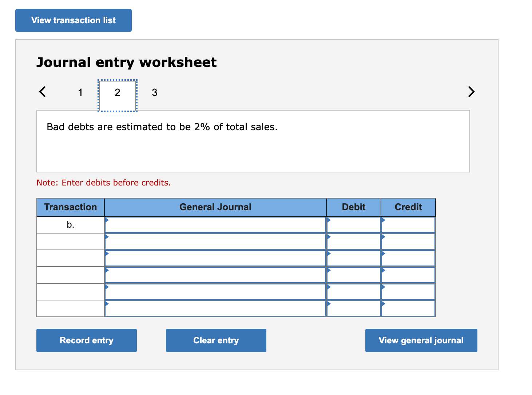Navigate back using the left chevron arrow
Image resolution: width=532 pixels, height=395 pixels.
pos(42,92)
